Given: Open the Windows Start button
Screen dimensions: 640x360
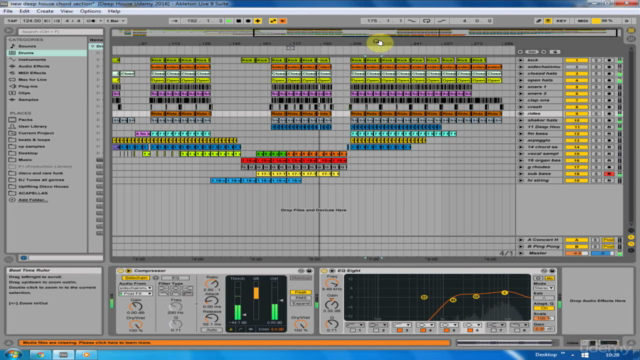Looking at the screenshot, I should pyautogui.click(x=12, y=355).
